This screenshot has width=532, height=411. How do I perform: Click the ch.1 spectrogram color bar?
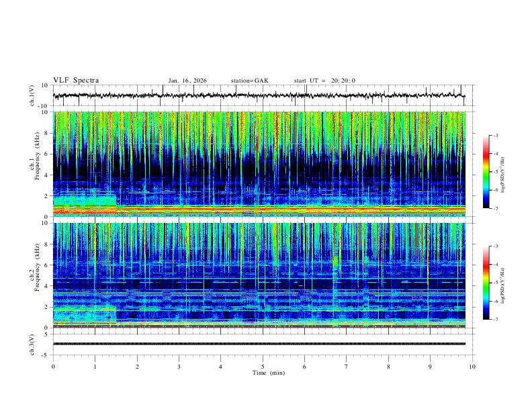486,172
